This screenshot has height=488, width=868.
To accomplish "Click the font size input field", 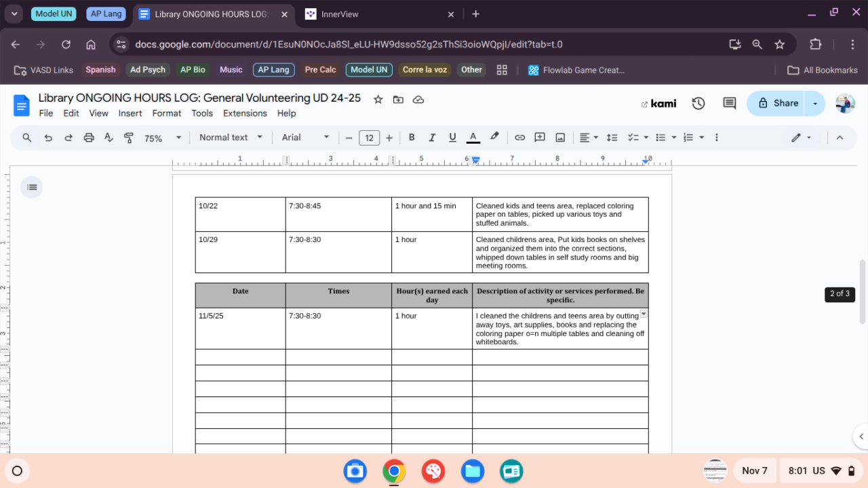I will (369, 138).
